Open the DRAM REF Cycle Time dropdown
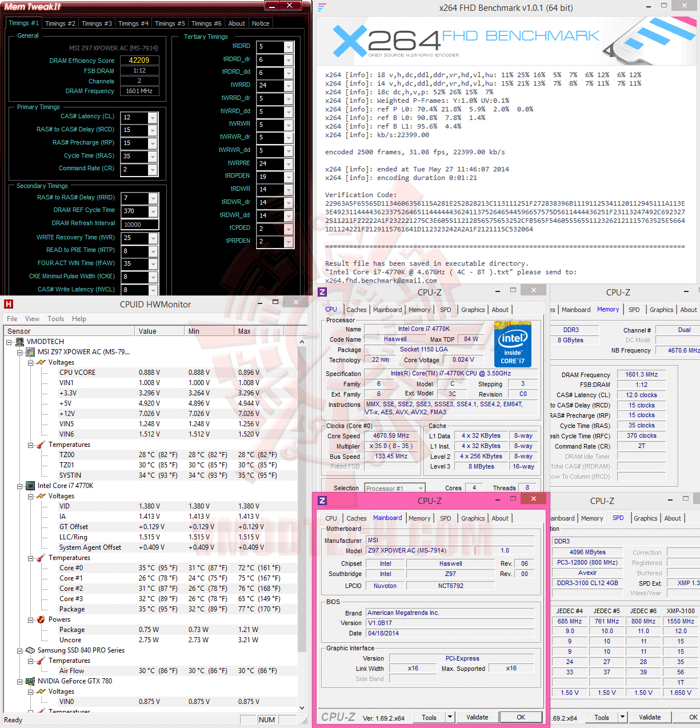Screen dimensions: 700x728 click(153, 211)
